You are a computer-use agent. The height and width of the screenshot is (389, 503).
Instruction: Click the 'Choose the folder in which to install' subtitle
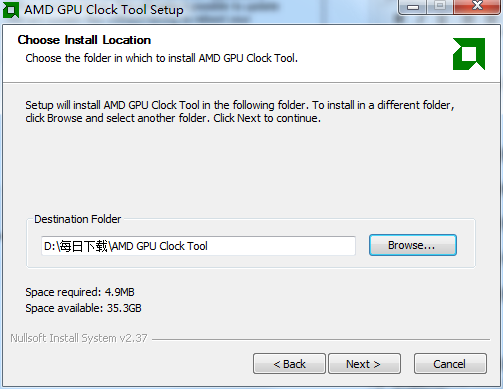point(162,58)
